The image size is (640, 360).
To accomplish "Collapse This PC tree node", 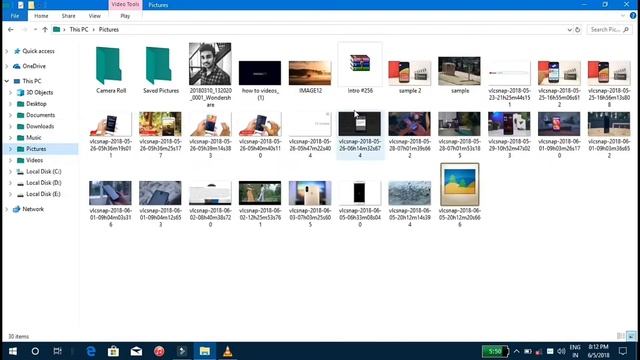I will [x=7, y=81].
